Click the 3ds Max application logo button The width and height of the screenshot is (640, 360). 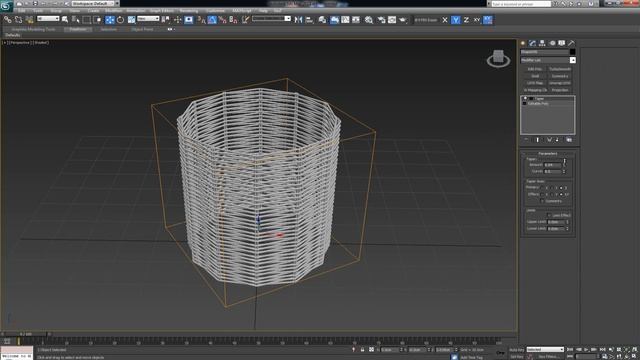tap(6, 5)
